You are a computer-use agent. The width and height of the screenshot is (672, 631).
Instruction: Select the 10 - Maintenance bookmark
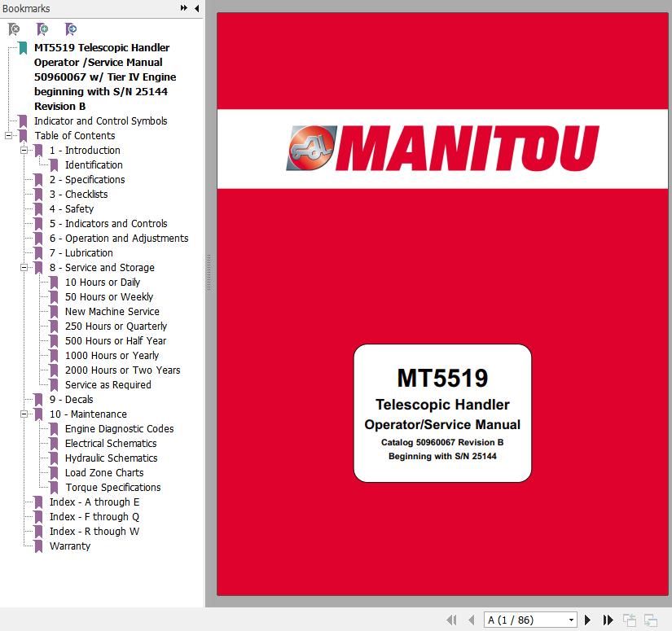(x=88, y=414)
